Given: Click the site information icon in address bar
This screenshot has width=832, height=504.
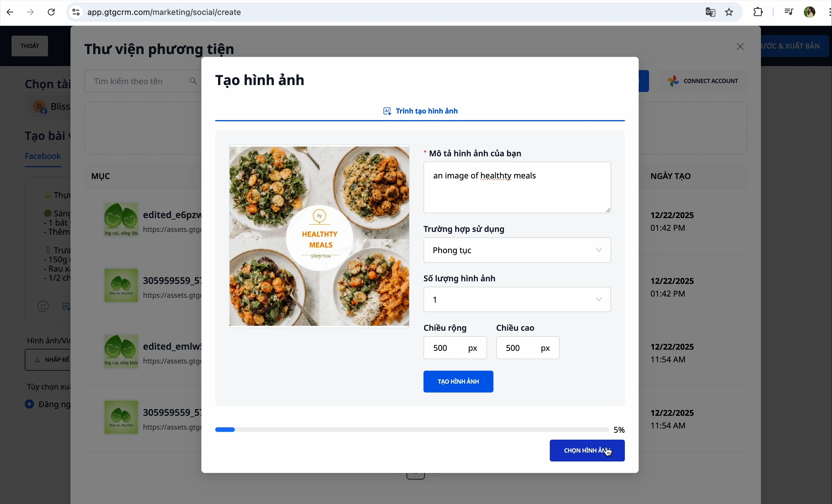Looking at the screenshot, I should pyautogui.click(x=76, y=12).
